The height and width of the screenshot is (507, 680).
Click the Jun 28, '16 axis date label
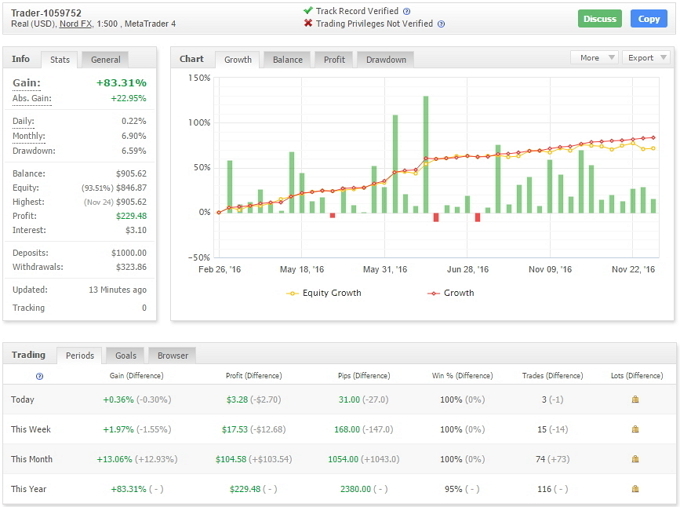[x=468, y=269]
